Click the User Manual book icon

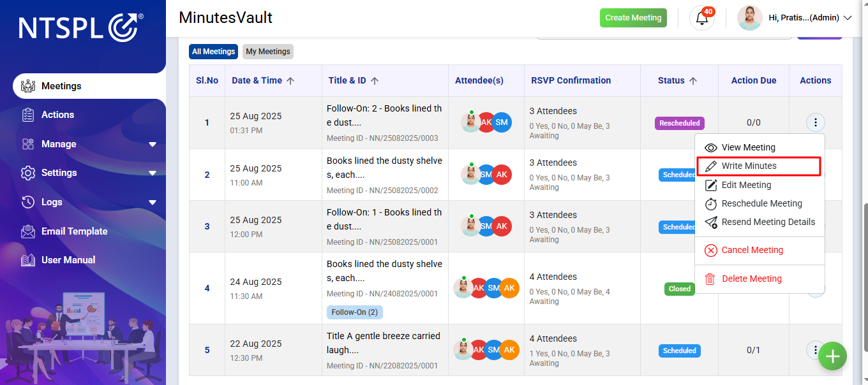[27, 260]
